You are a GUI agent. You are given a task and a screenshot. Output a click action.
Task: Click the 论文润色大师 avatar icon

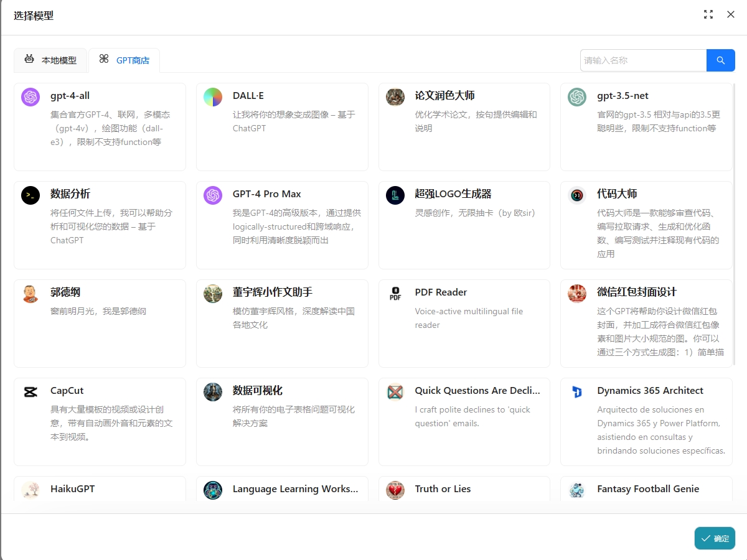coord(395,97)
